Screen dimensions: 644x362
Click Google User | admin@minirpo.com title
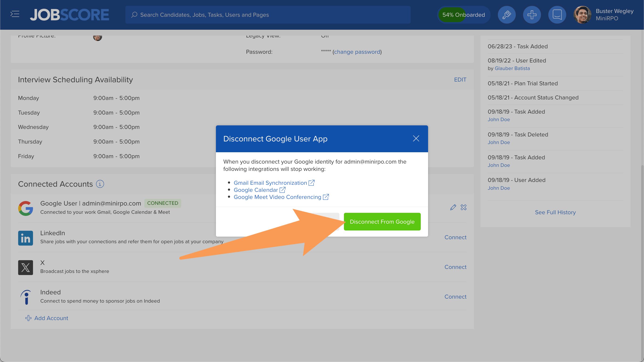click(91, 203)
